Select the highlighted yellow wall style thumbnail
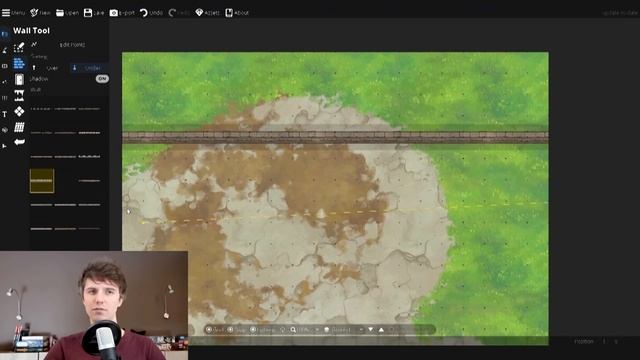The image size is (640, 360). 42,180
